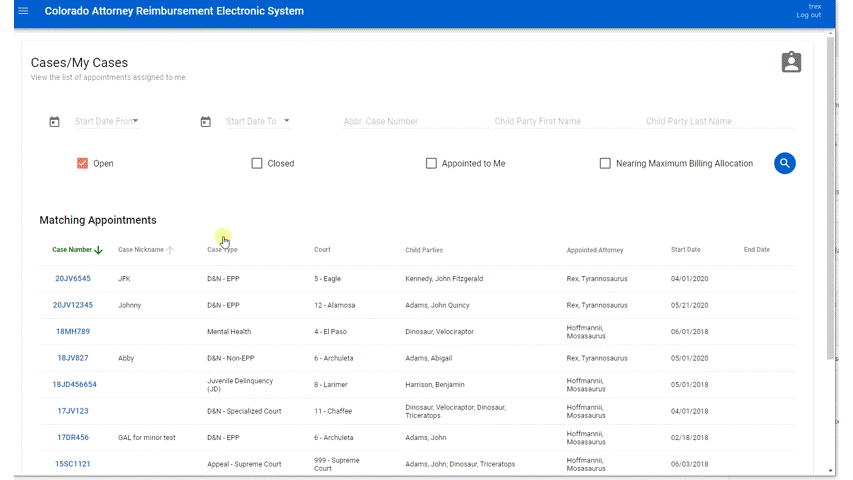Sort by Start Date column header
This screenshot has height=480, width=853.
[x=685, y=250]
